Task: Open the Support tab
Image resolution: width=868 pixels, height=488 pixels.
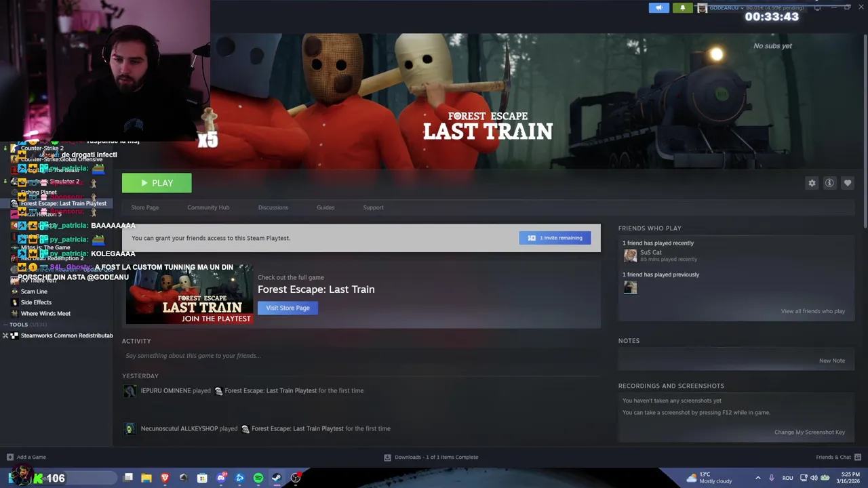Action: [373, 207]
